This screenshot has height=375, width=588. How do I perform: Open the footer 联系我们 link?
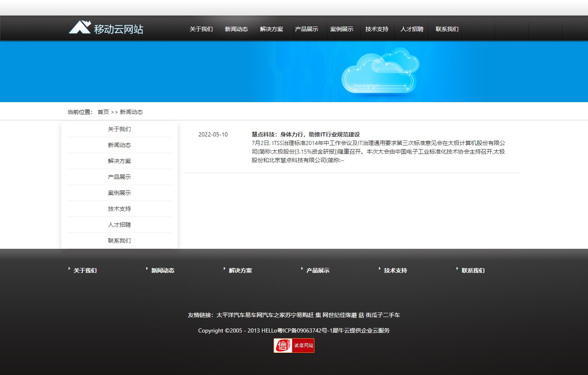click(473, 270)
